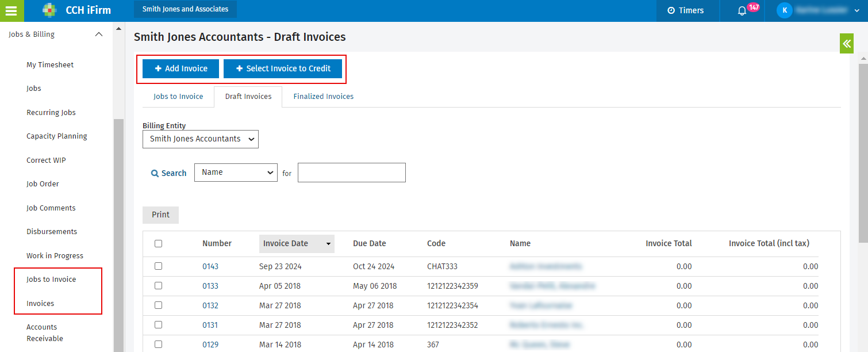
Task: Click Smith Jones and Associates firm button
Action: point(185,9)
